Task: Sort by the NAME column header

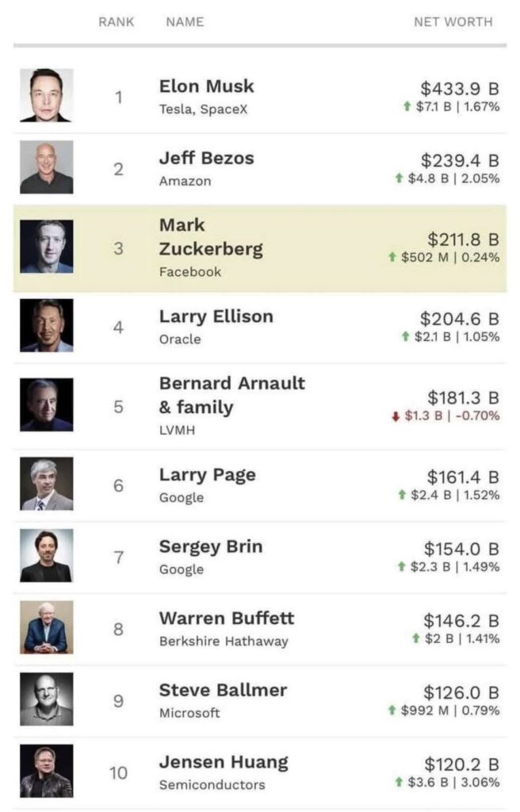Action: [185, 22]
